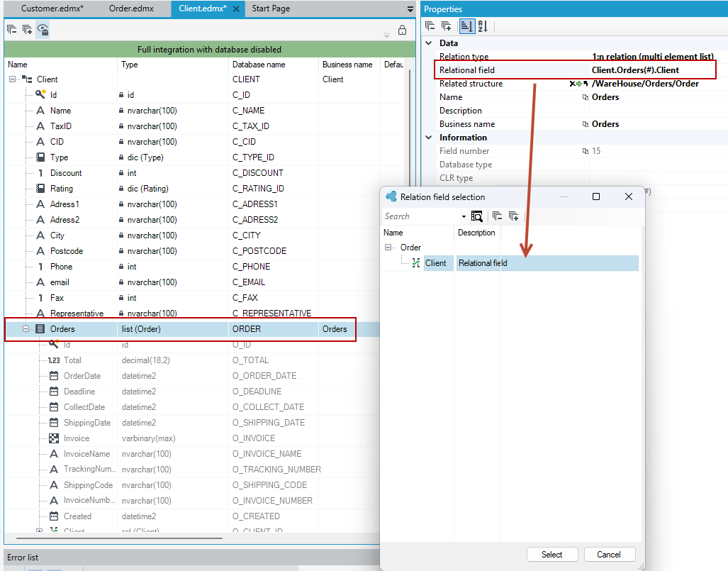This screenshot has height=571, width=728.
Task: Click the Select button in dialog
Action: tap(552, 554)
